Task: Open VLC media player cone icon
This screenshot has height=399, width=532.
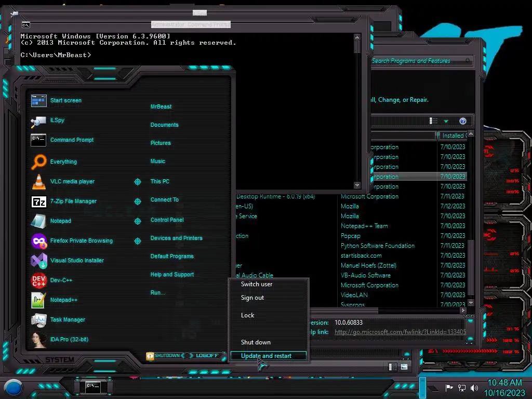Action: pyautogui.click(x=38, y=181)
